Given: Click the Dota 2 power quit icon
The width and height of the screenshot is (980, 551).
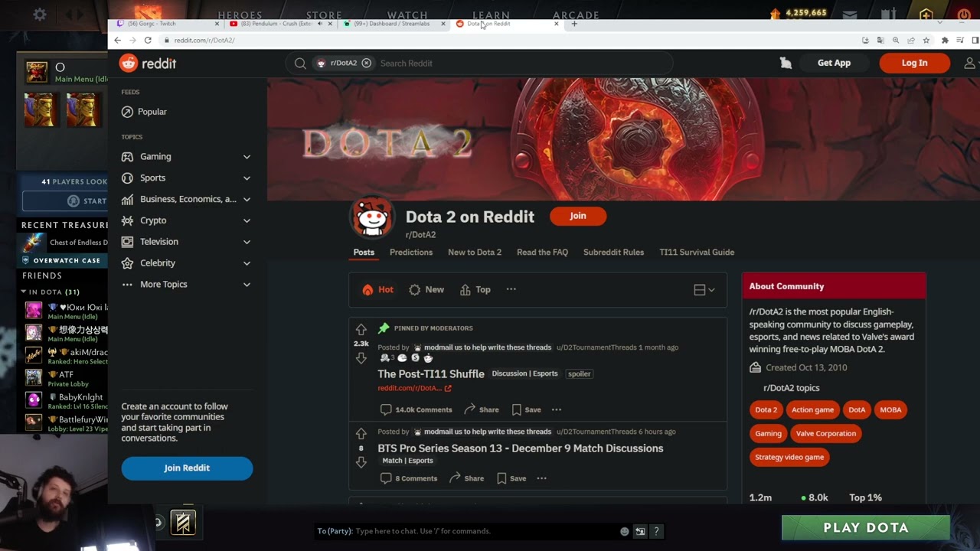Looking at the screenshot, I should click(963, 14).
